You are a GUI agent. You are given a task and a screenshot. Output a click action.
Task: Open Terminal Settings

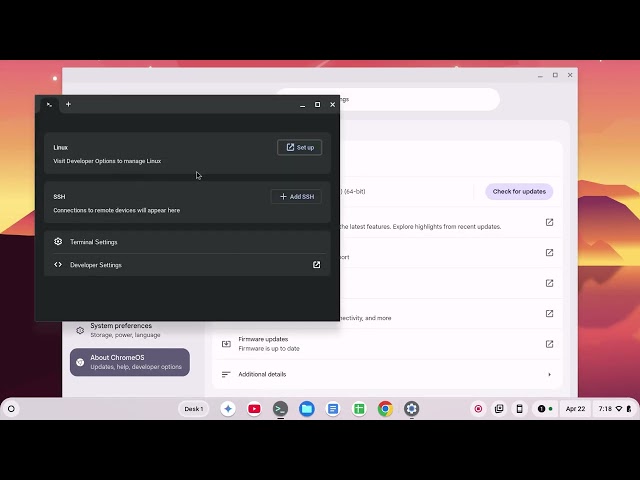point(187,242)
